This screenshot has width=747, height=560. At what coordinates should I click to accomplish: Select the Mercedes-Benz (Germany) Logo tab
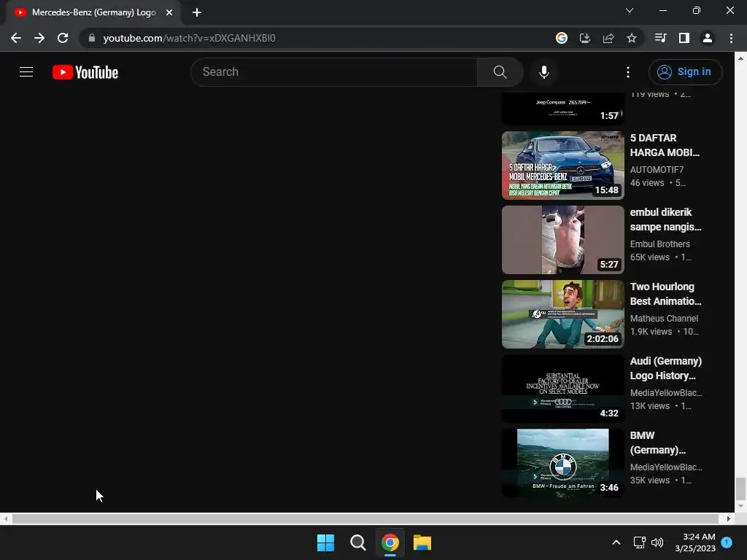click(x=93, y=12)
